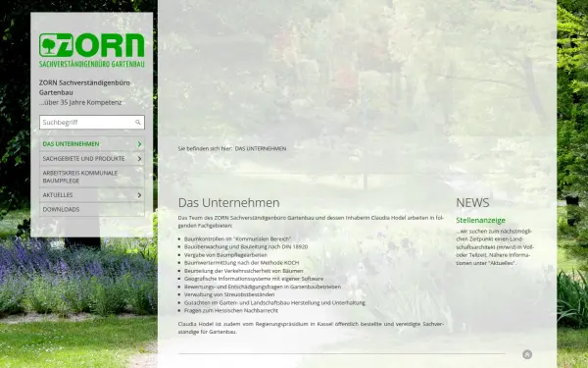Click paragraph beginning 'Claudia Hodel ist zudem'
This screenshot has height=368, width=588.
(x=311, y=328)
